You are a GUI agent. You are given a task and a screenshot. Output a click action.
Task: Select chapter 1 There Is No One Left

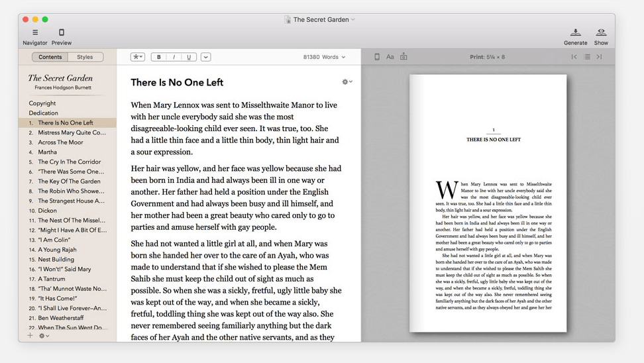68,123
